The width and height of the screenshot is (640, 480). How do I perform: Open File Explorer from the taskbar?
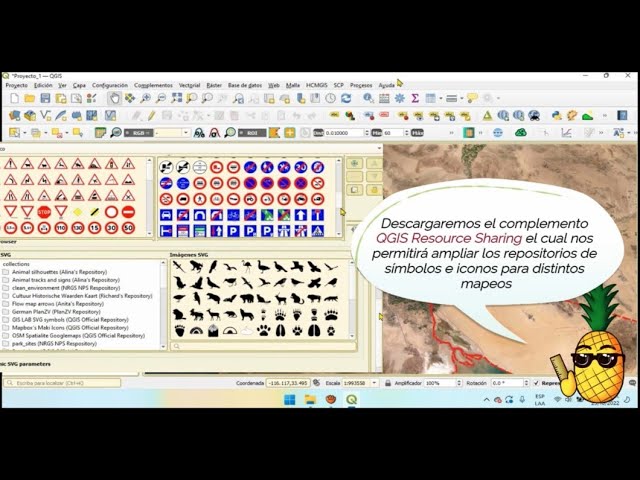[x=311, y=400]
